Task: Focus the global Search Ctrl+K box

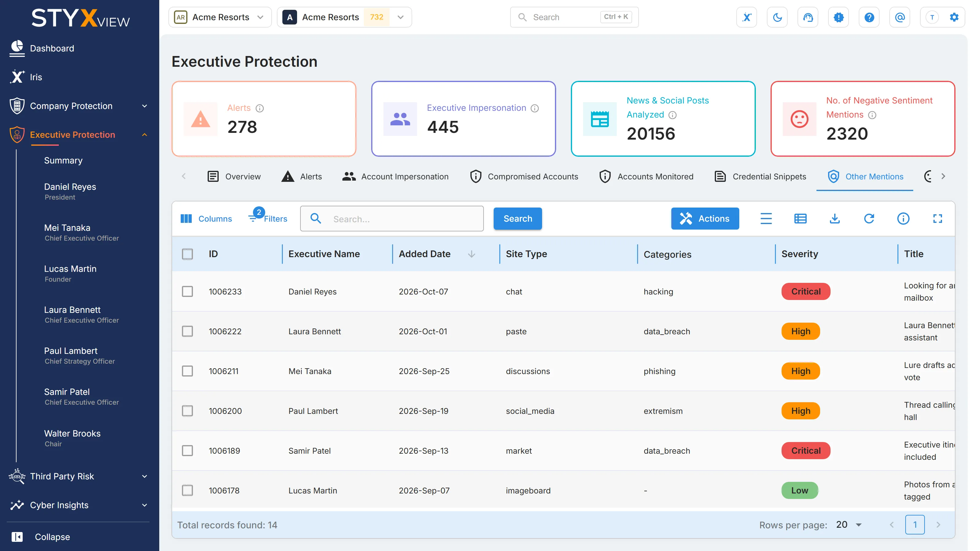Action: (574, 17)
